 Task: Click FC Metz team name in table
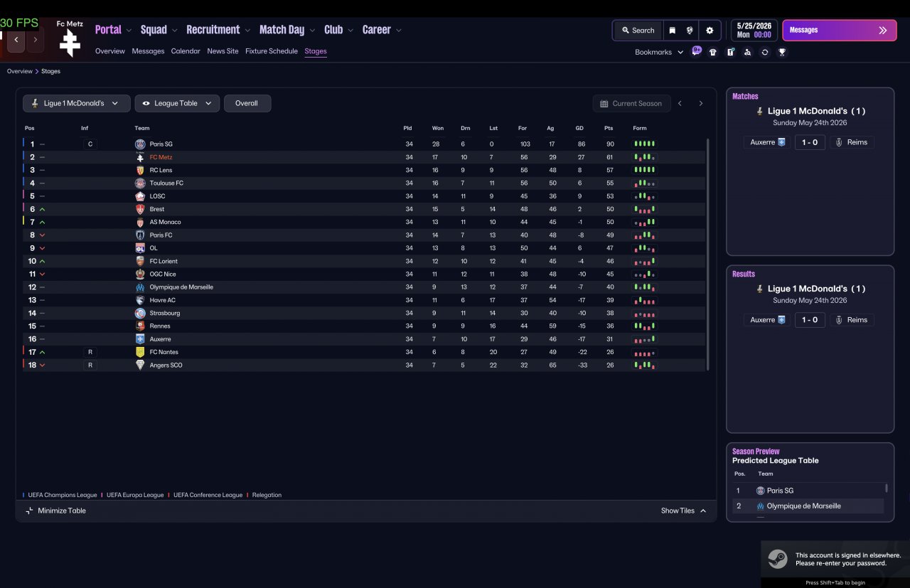point(161,157)
